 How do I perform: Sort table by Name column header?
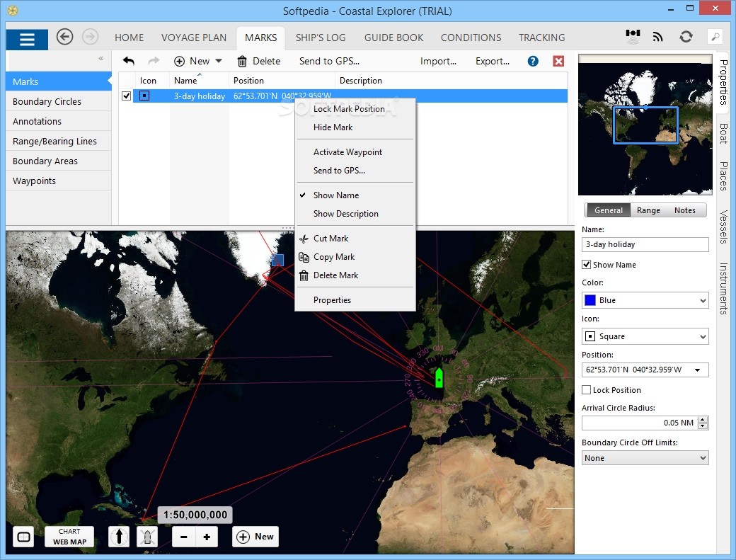pyautogui.click(x=199, y=80)
